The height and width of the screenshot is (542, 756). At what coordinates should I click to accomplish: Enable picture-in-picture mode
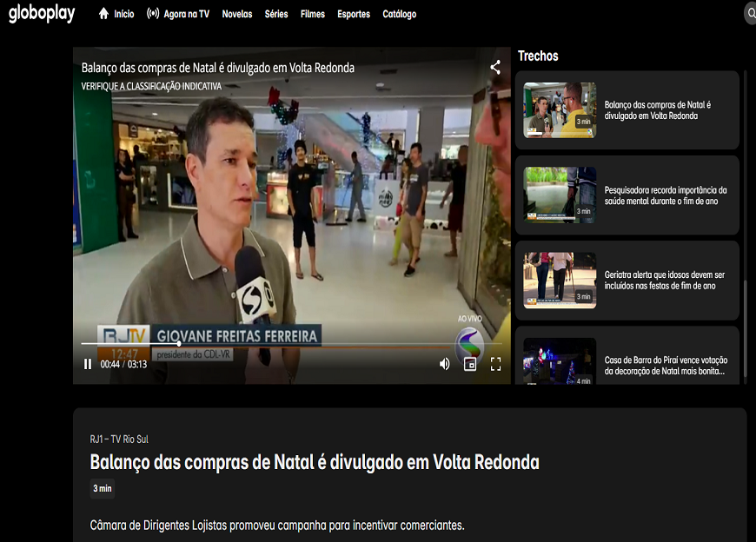click(469, 364)
